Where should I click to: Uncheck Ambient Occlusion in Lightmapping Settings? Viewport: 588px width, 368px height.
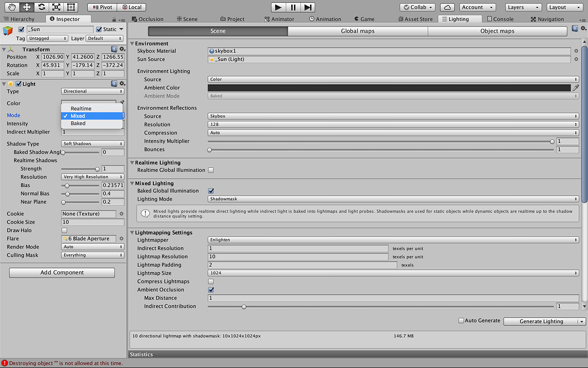point(211,289)
